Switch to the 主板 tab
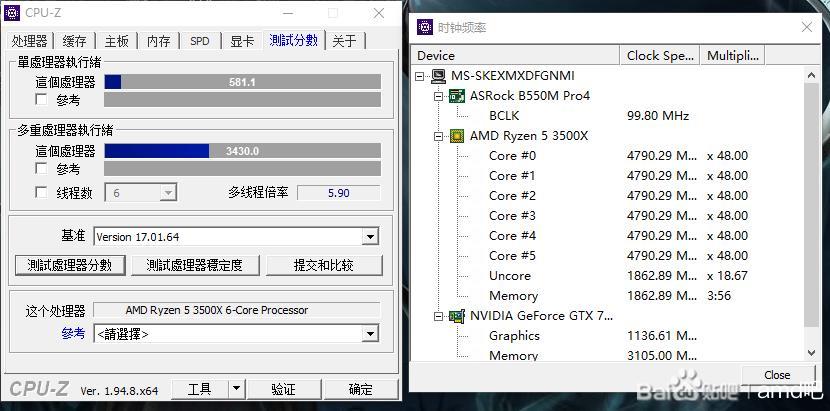Screen dimensions: 830x411 click(x=116, y=41)
